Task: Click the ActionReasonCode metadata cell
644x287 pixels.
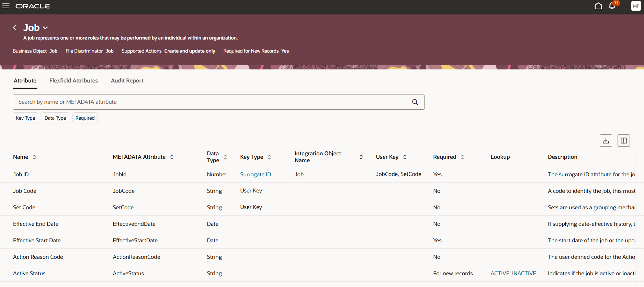Action: (136, 257)
